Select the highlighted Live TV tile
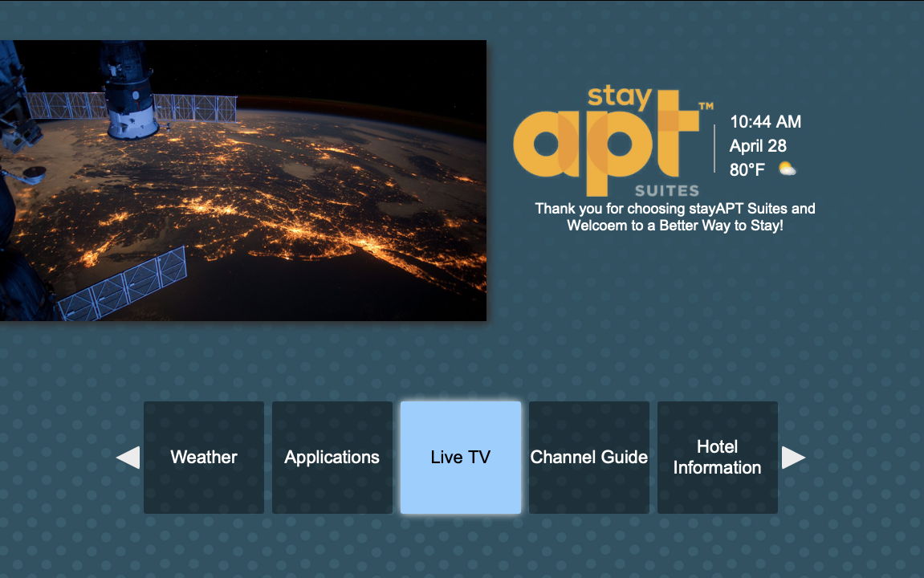This screenshot has height=578, width=924. tap(461, 458)
